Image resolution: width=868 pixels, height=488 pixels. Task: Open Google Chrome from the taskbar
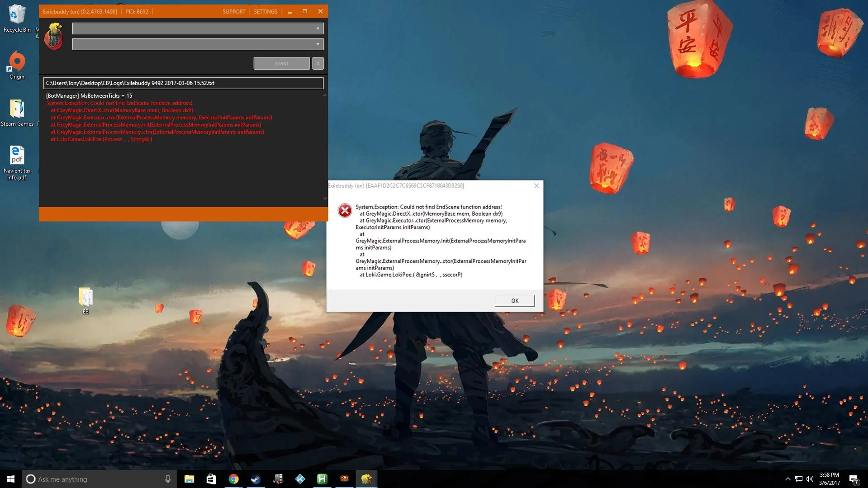pos(233,479)
